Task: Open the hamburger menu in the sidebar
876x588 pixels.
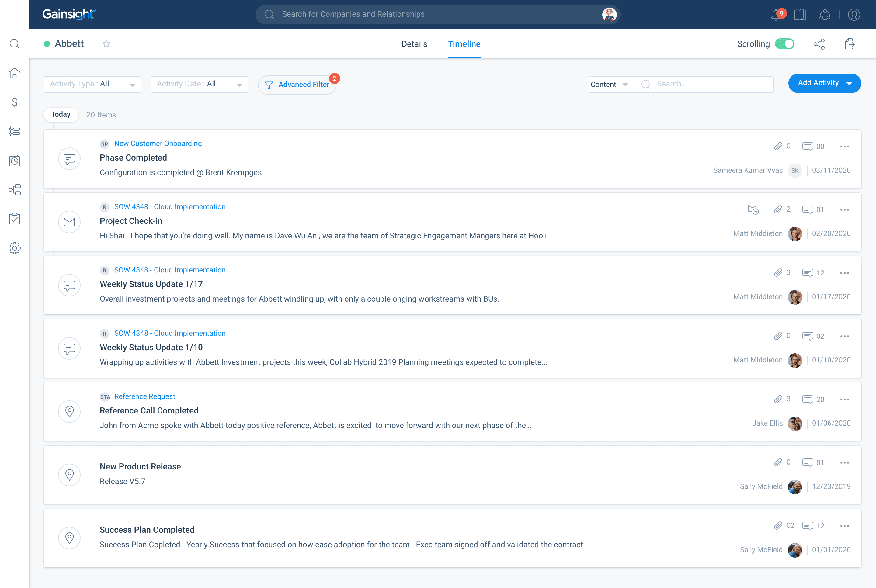Action: [x=13, y=15]
